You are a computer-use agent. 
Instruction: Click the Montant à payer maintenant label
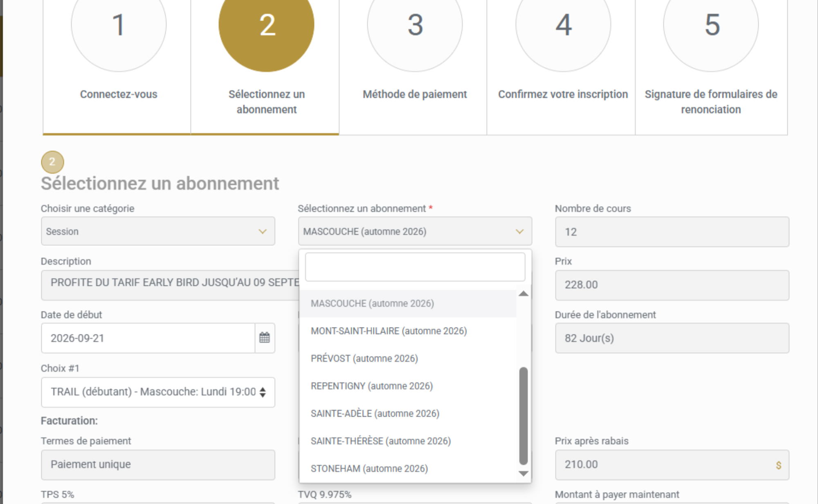[617, 495]
